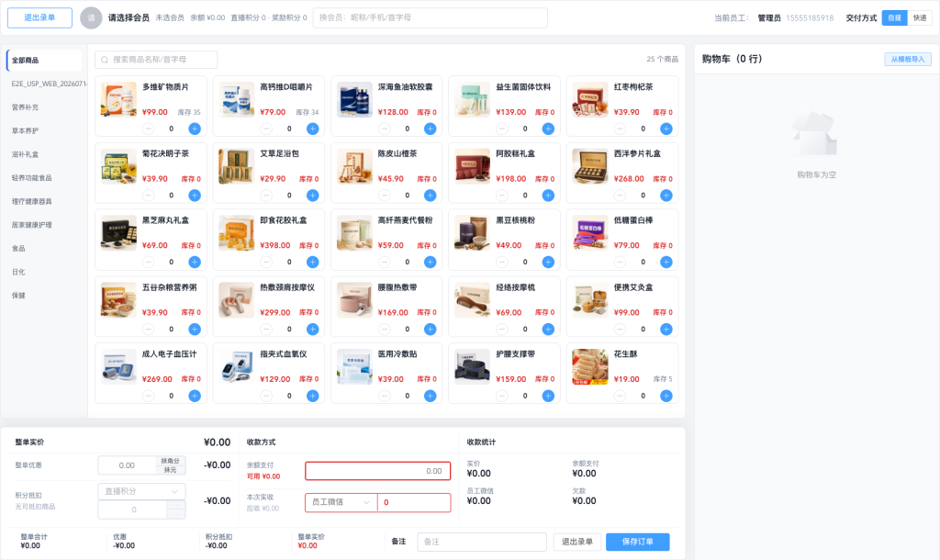
Task: Add 热敷颈肩按摩仪 via plus icon
Action: [x=313, y=330]
